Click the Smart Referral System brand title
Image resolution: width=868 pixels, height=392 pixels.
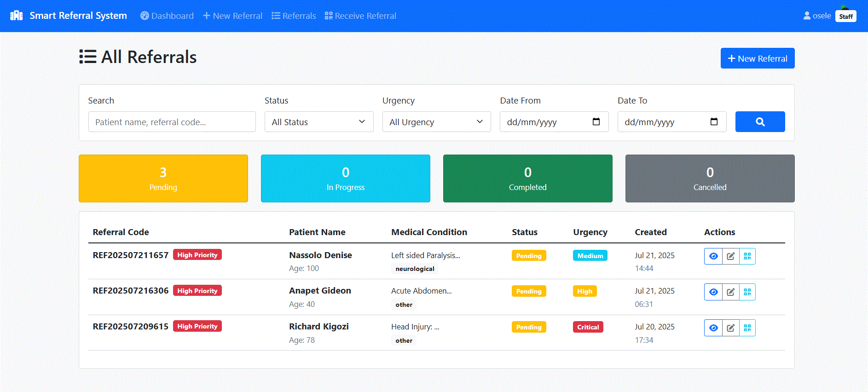click(78, 16)
